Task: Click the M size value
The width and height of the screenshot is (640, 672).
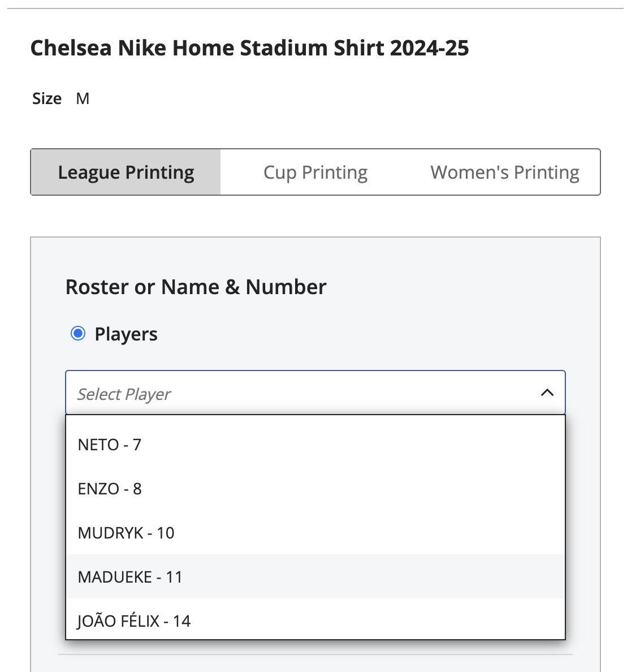Action: click(x=83, y=98)
